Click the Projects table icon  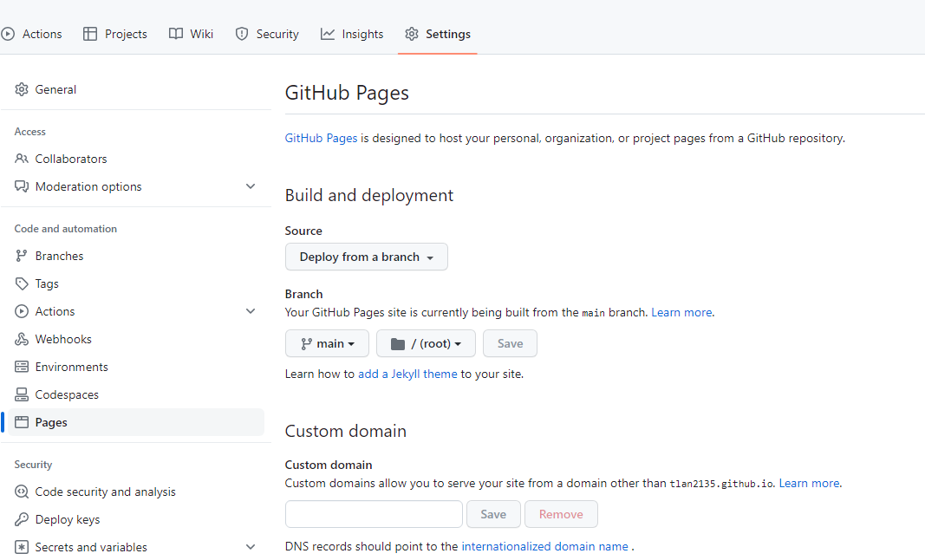pos(89,34)
